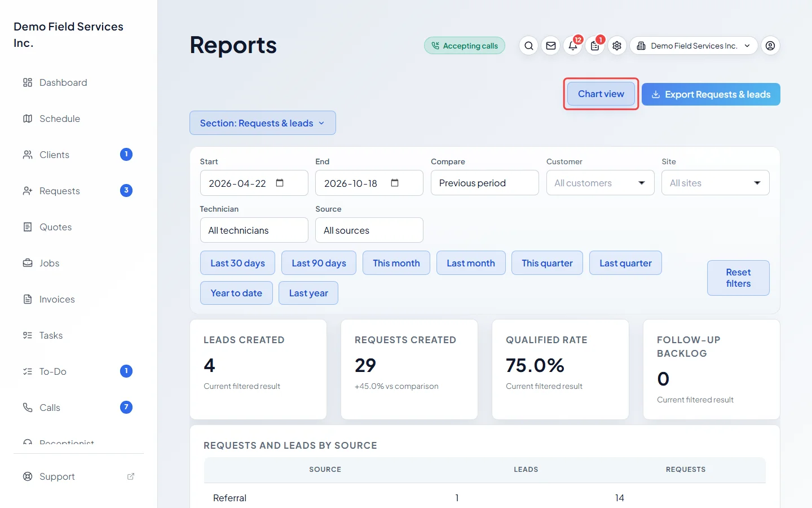Click the Calls phone icon
This screenshot has height=508, width=812.
28,408
